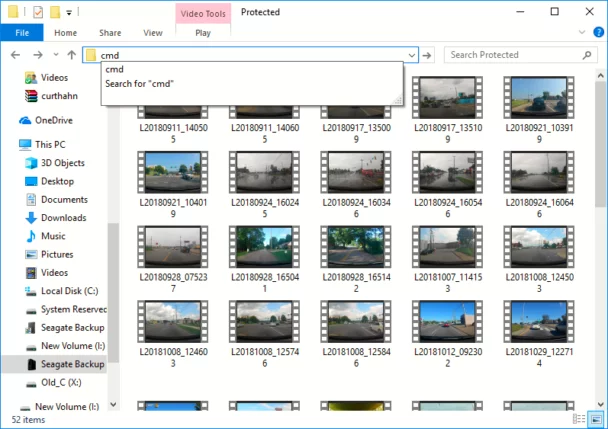Select video L20180924_160646
This screenshot has width=608, height=429.
(x=539, y=185)
